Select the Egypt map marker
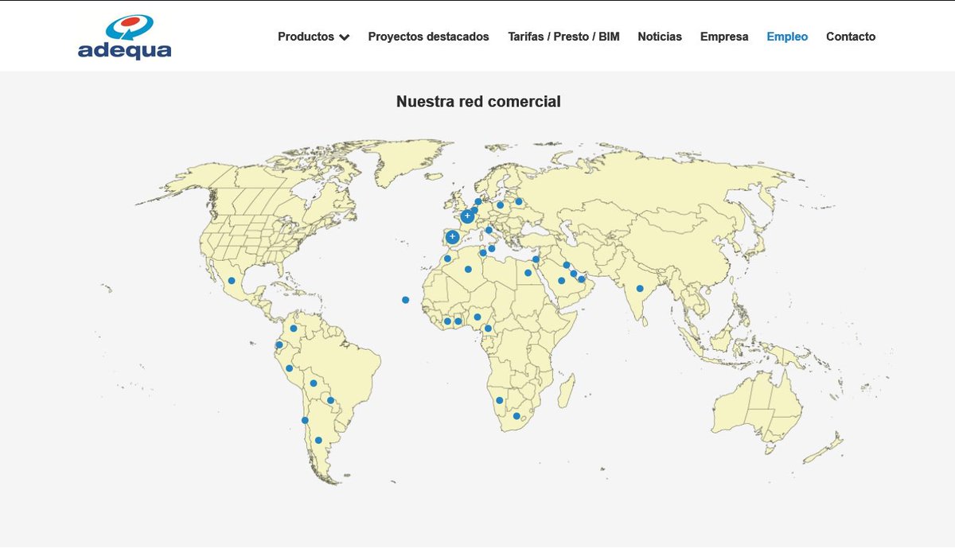The height and width of the screenshot is (560, 955). click(528, 273)
